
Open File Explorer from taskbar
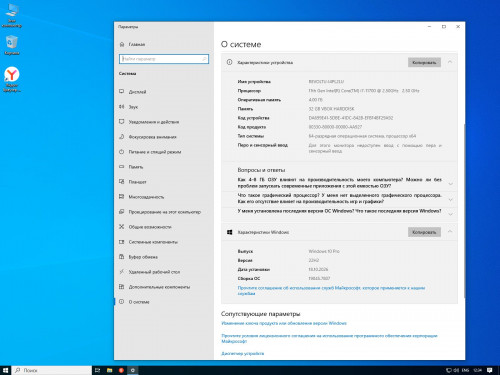[x=109, y=370]
